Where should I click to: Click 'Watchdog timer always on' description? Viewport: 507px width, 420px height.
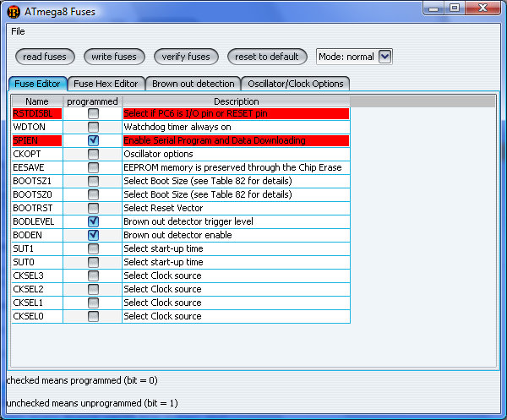pos(237,127)
